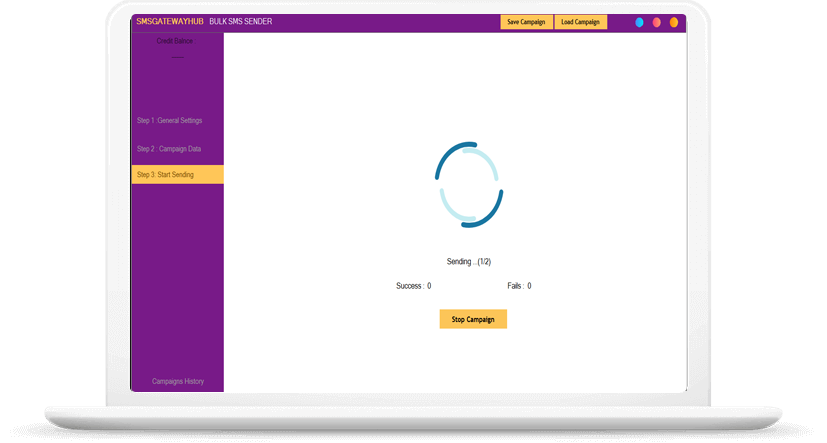This screenshot has height=443, width=827.
Task: Click the Success label
Action: click(409, 286)
